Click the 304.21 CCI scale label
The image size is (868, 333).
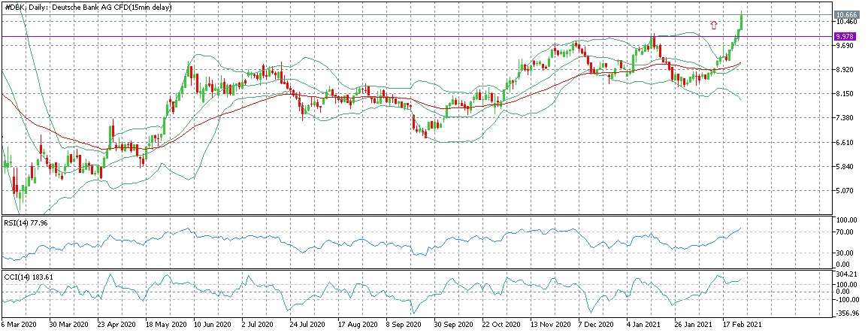pyautogui.click(x=845, y=274)
